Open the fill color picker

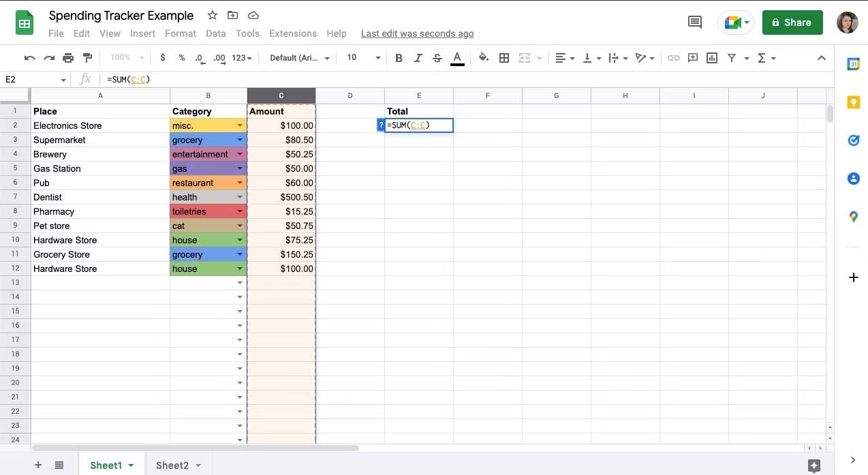point(483,57)
